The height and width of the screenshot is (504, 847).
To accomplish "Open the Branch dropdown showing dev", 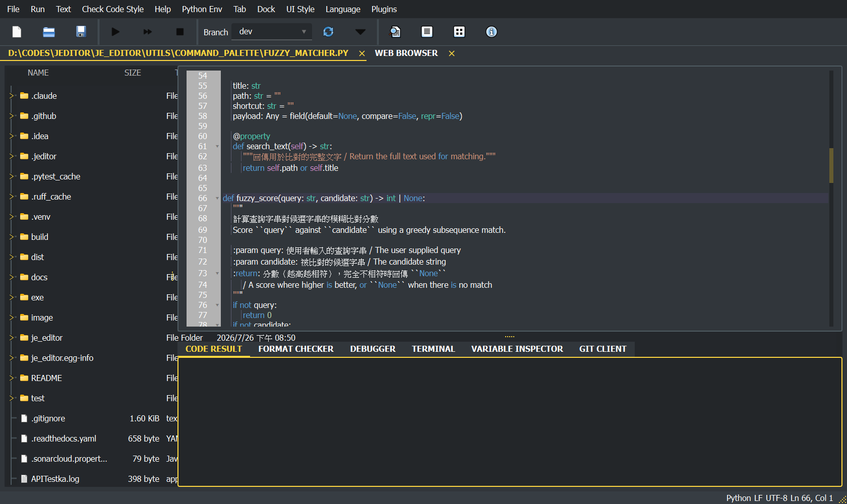I will tap(272, 32).
